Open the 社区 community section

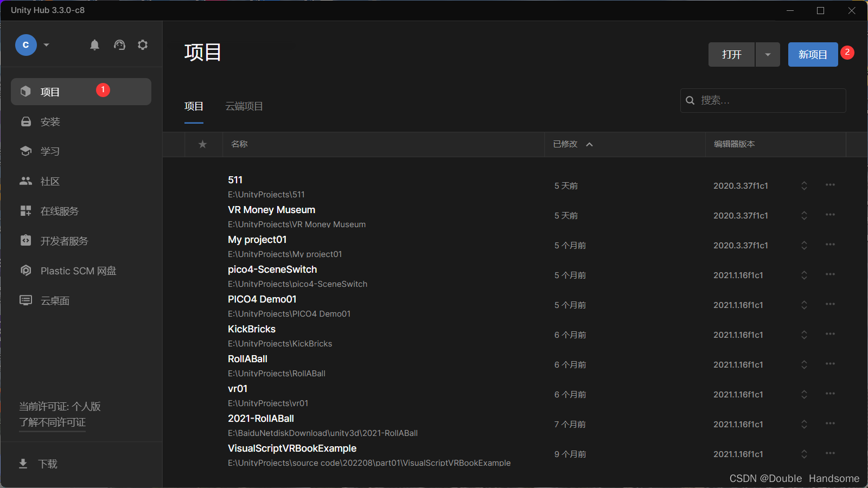[x=50, y=181]
